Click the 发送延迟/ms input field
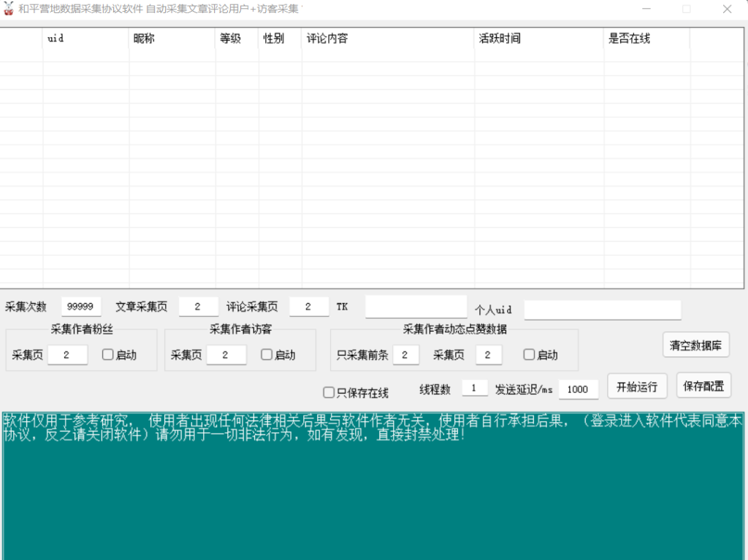748x560 pixels. coord(578,389)
